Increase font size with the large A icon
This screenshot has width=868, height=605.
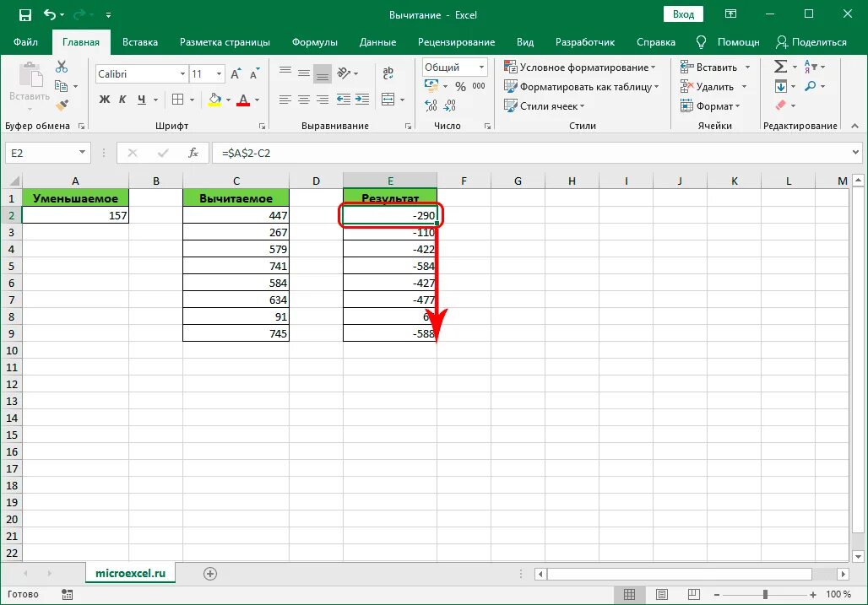236,74
